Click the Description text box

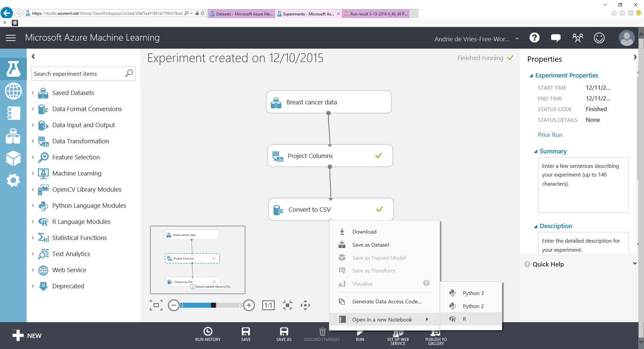point(583,244)
